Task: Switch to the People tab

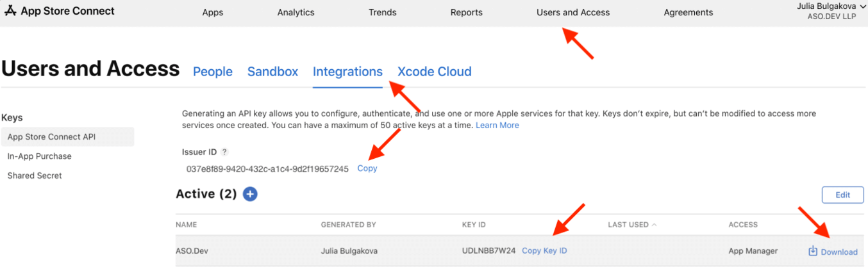Action: 212,72
